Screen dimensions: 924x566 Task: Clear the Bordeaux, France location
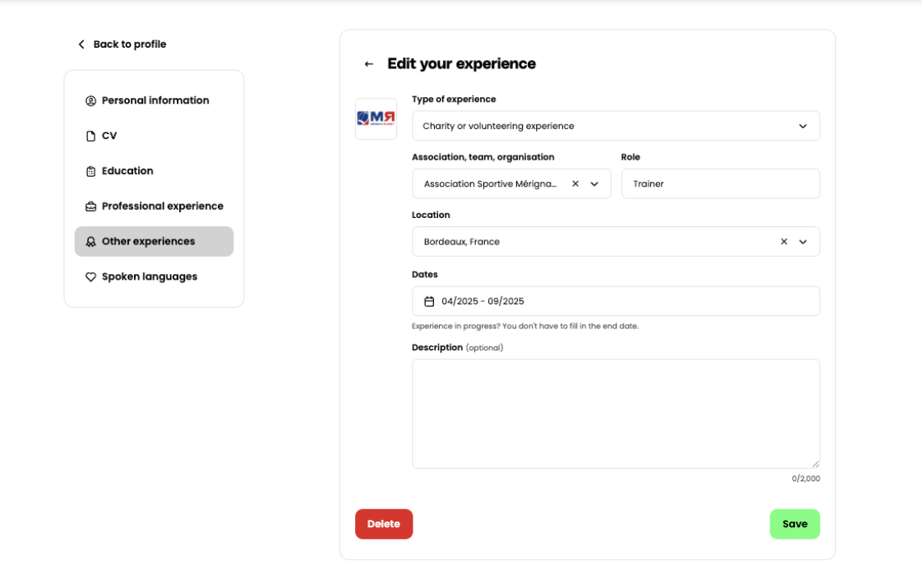783,242
